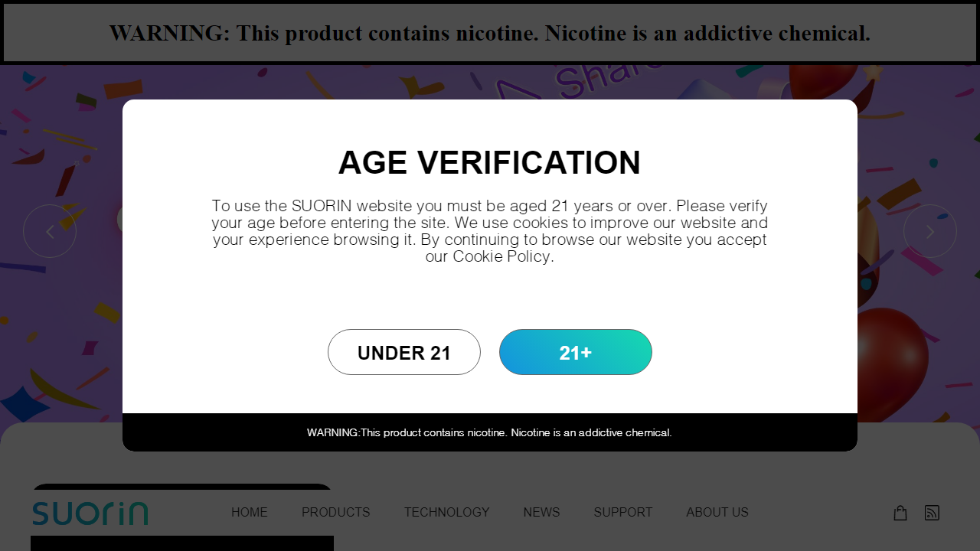Click the RSS feed icon
Image resolution: width=980 pixels, height=551 pixels.
click(932, 513)
